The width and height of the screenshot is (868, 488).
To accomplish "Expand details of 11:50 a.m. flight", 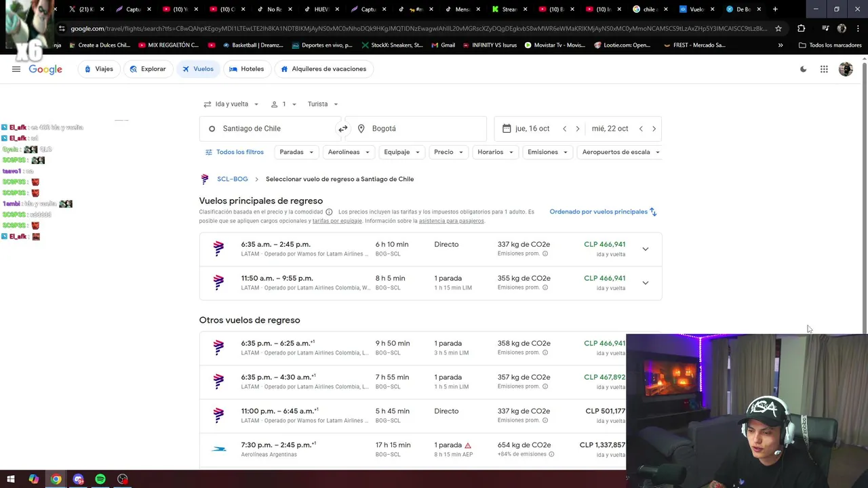I will click(x=646, y=283).
